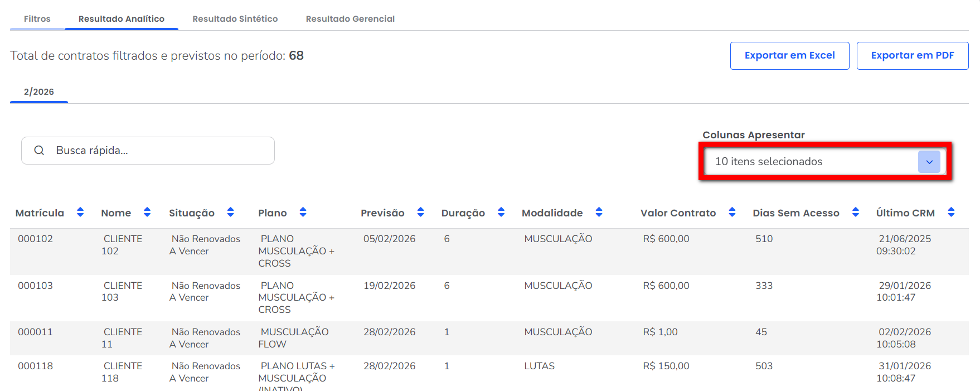980x391 pixels.
Task: Sort table by Matrícula column arrows
Action: coord(80,212)
